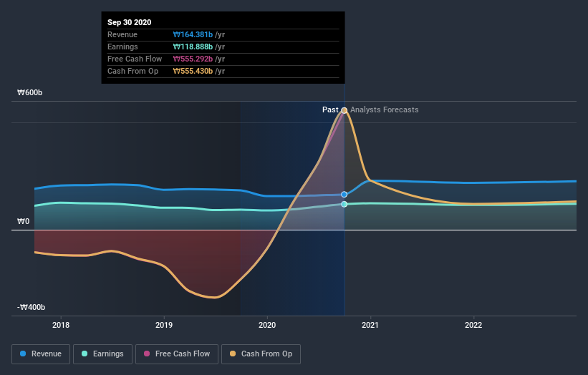Image resolution: width=588 pixels, height=375 pixels.
Task: Toggle the Free Cash Flow legend button
Action: [x=177, y=354]
